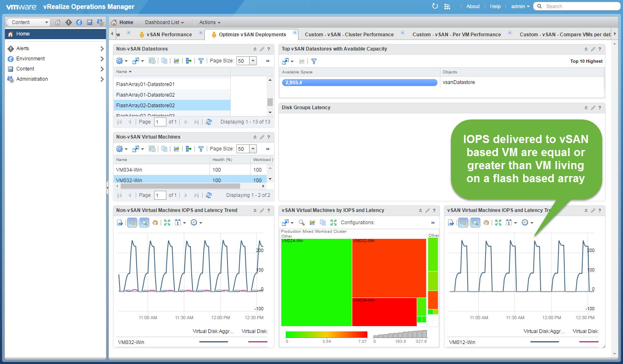Viewport: 623px width, 364px height.
Task: Select the Optimize vSAN Deployments tab
Action: click(x=252, y=35)
